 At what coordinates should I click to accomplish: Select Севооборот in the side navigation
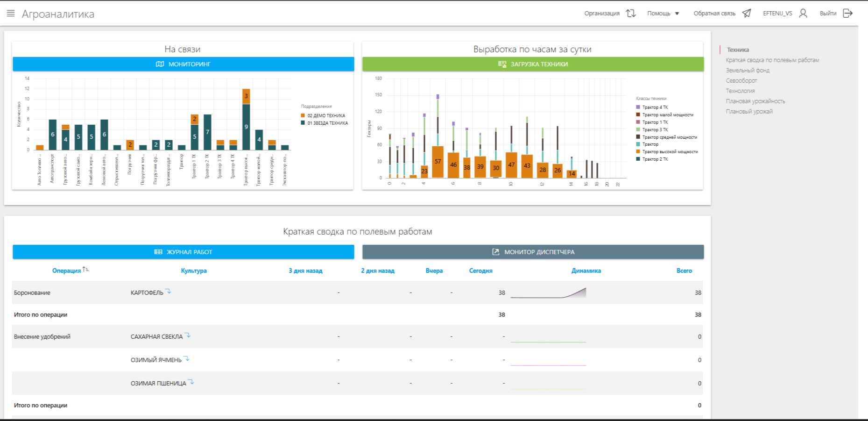tap(741, 81)
